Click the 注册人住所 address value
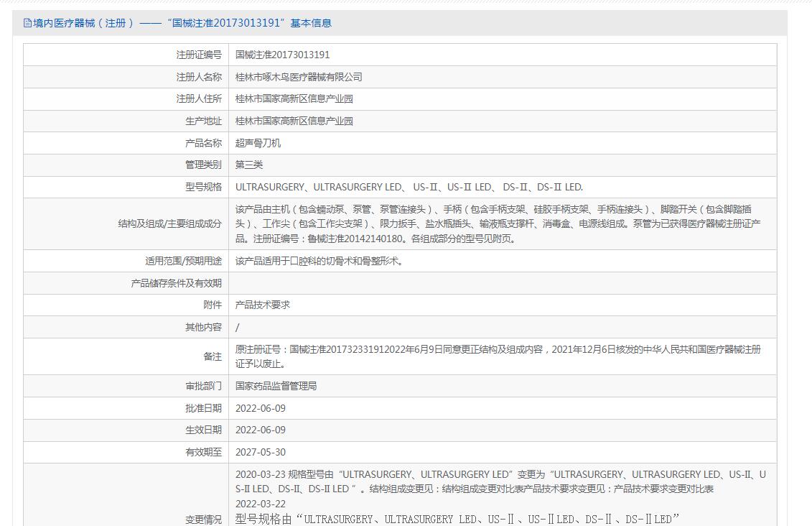Screen dimensions: 812x526 point(294,98)
